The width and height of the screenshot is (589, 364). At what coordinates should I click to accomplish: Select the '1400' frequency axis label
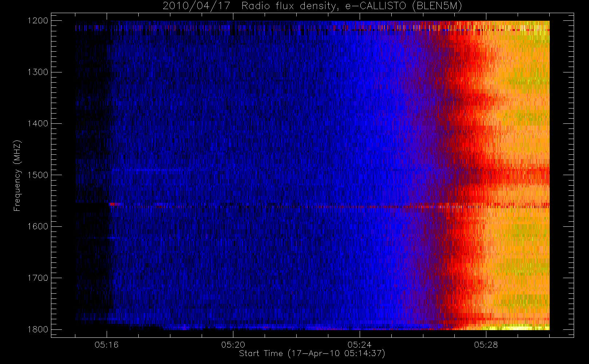pyautogui.click(x=38, y=123)
